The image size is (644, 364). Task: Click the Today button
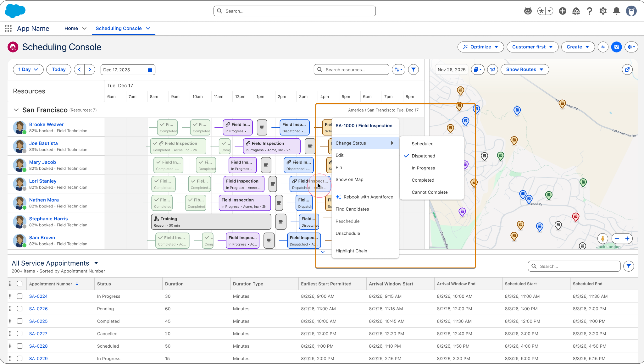[59, 69]
